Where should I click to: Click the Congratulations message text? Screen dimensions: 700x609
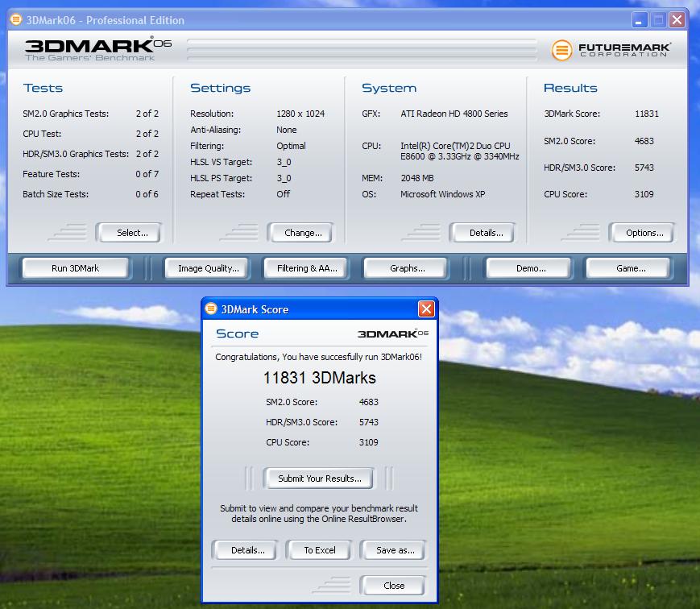tap(318, 357)
